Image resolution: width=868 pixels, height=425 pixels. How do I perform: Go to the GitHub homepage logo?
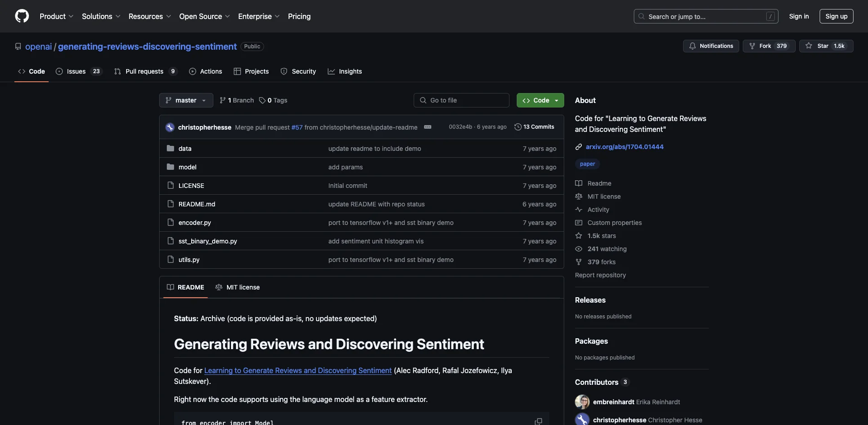pos(22,16)
